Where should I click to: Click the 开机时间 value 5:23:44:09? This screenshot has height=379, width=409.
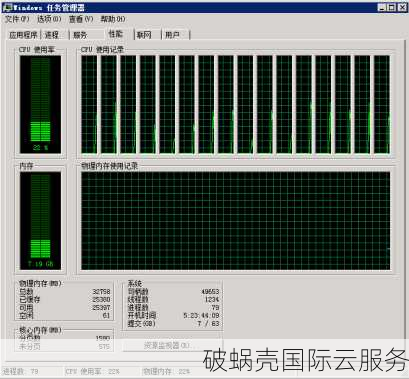click(201, 315)
